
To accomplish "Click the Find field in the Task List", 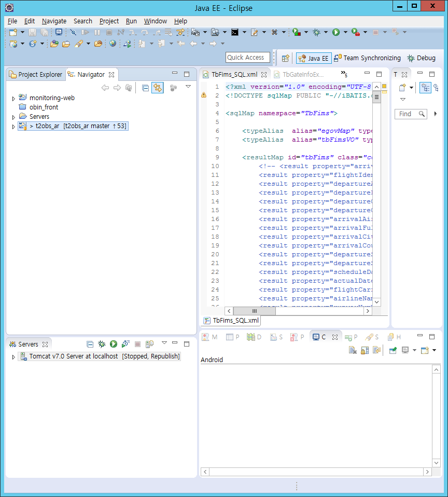I will [411, 114].
